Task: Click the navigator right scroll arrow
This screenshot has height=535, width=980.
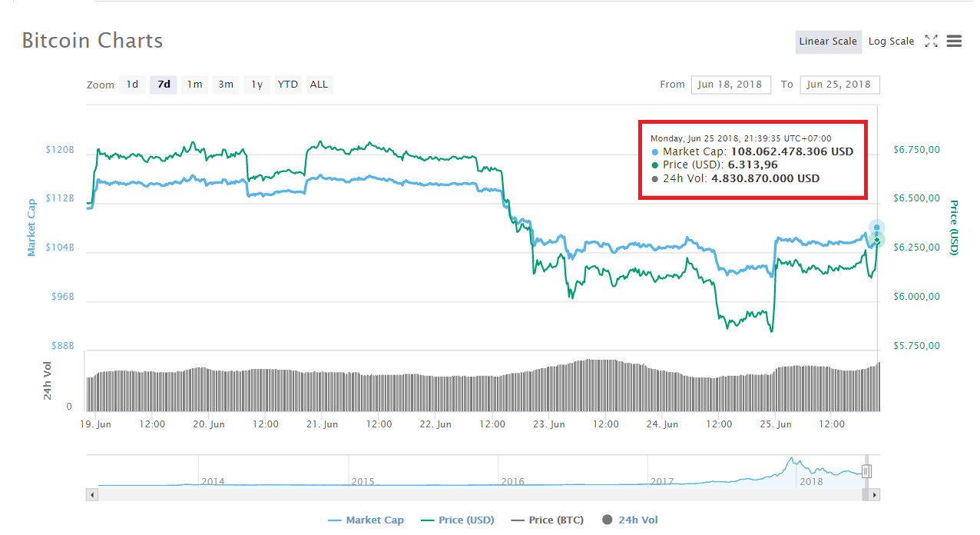Action: click(875, 494)
